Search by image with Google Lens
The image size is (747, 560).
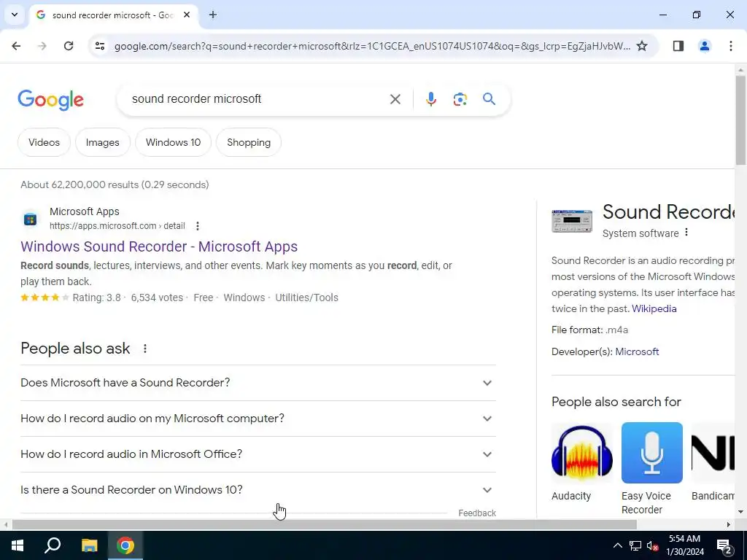click(x=460, y=99)
